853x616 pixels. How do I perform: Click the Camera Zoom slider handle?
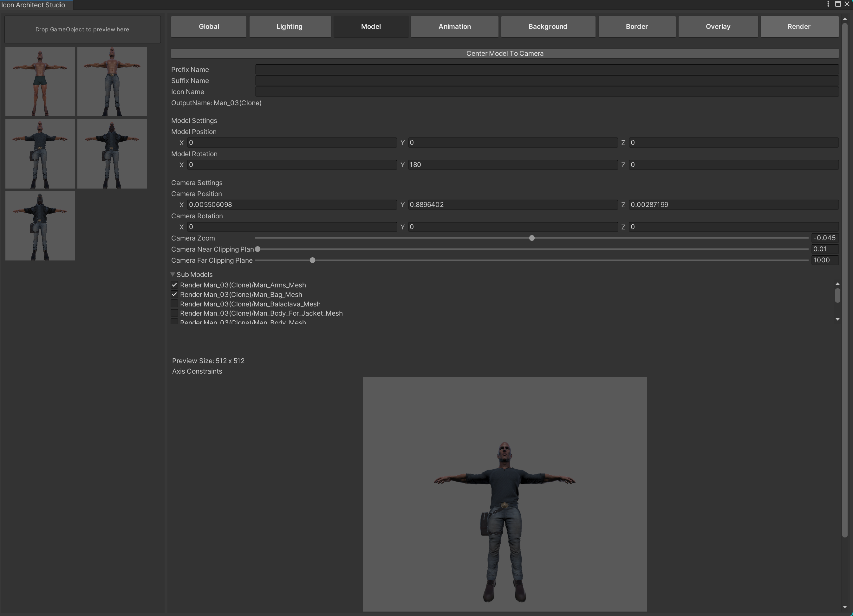click(532, 238)
